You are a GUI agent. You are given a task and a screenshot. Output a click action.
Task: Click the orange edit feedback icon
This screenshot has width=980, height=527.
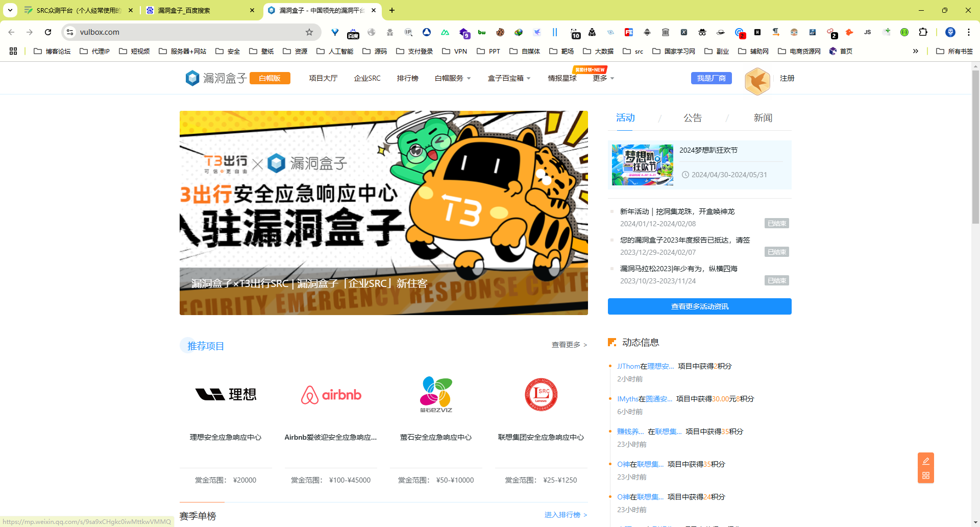pos(925,461)
